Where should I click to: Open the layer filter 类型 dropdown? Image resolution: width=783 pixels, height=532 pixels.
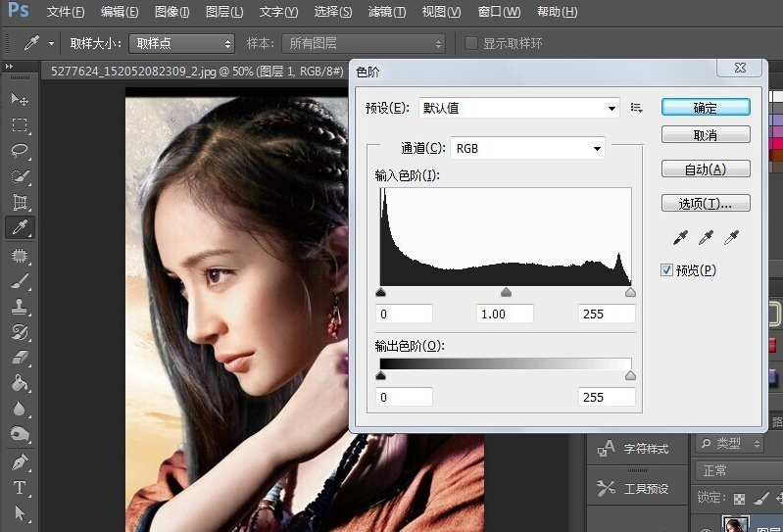tap(729, 443)
